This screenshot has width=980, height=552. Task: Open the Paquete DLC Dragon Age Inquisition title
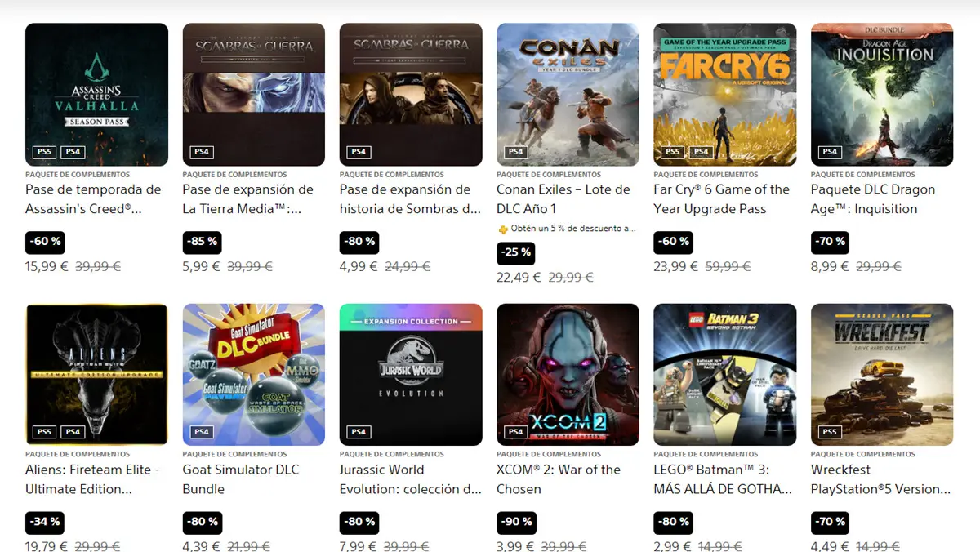pos(873,199)
